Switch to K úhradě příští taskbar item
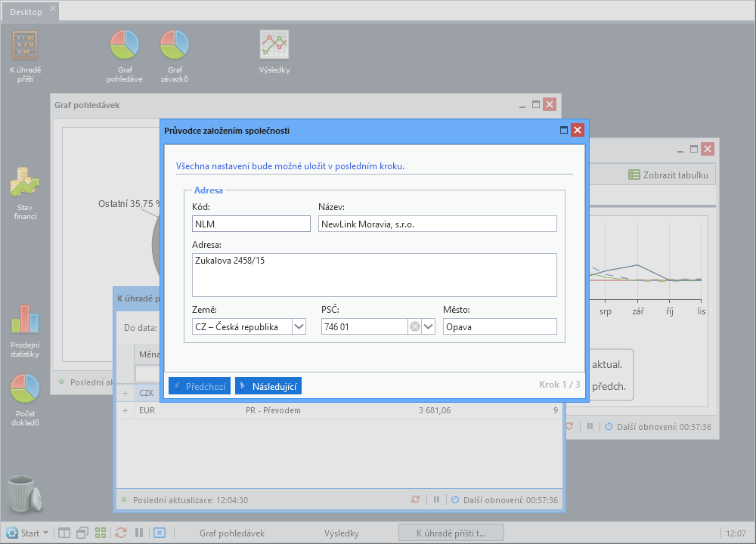756x544 pixels. 451,533
